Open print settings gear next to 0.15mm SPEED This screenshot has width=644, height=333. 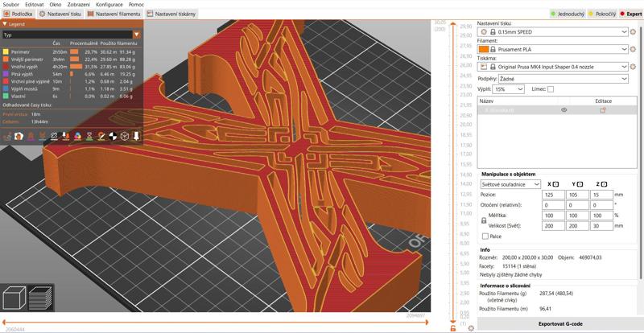coord(634,31)
